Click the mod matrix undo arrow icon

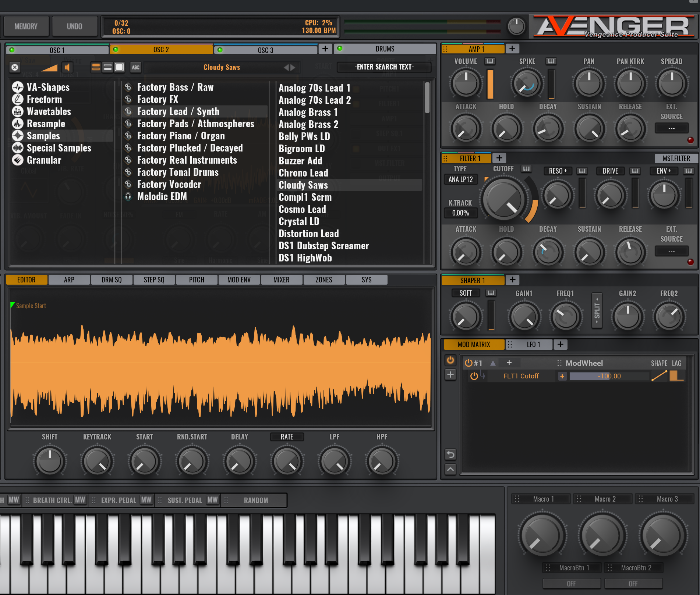450,455
